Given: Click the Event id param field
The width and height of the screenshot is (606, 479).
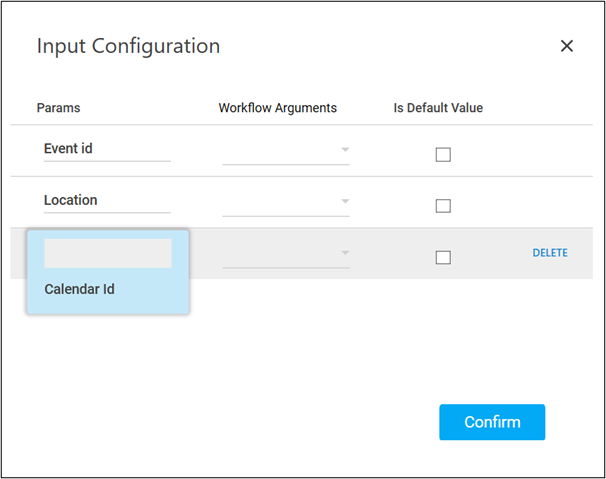Looking at the screenshot, I should click(x=107, y=149).
